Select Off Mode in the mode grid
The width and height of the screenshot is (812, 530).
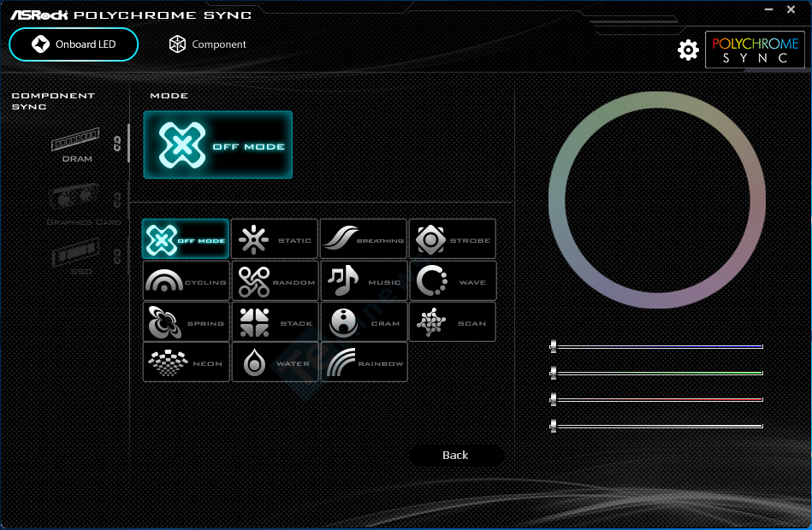186,239
